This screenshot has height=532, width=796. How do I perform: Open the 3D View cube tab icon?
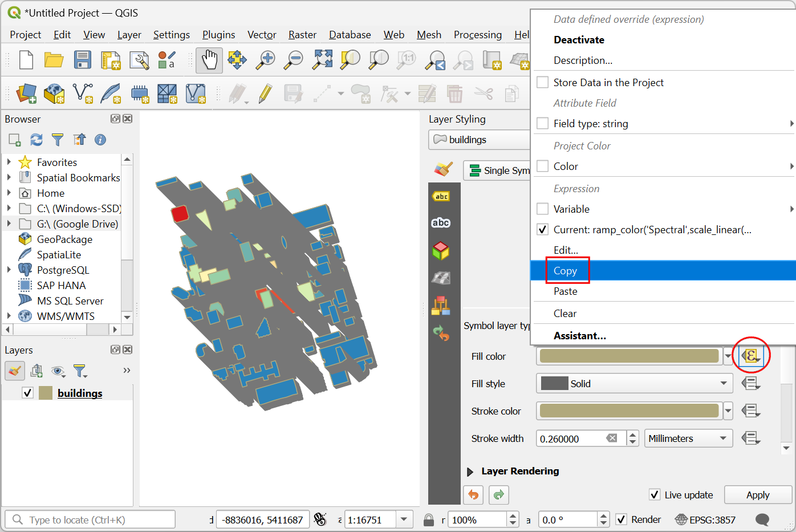tap(441, 250)
